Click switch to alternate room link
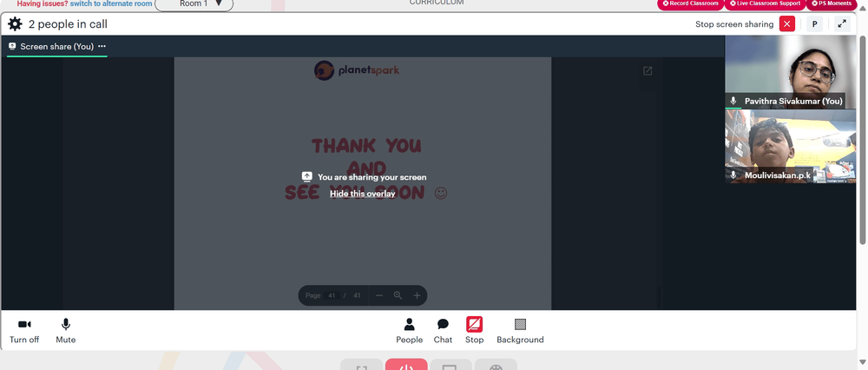Viewport: 868px width, 370px height. coord(111,3)
